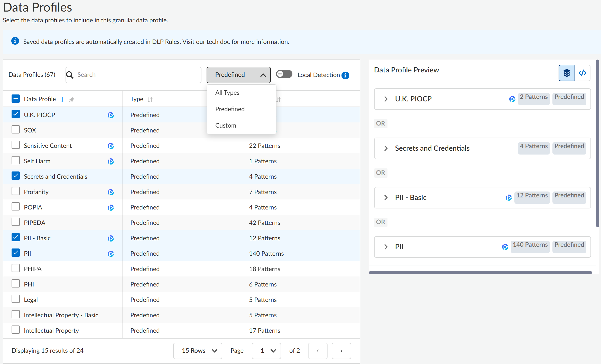The width and height of the screenshot is (601, 364).
Task: Go to next page of results
Action: pyautogui.click(x=341, y=351)
